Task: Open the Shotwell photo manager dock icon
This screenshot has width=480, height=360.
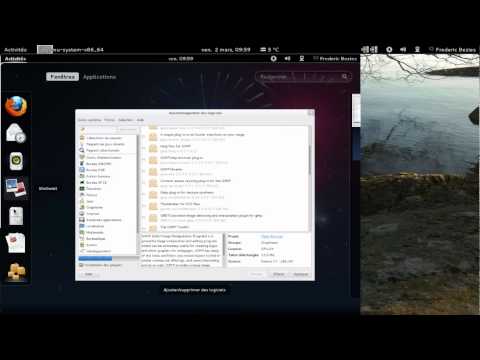Action: 16,188
